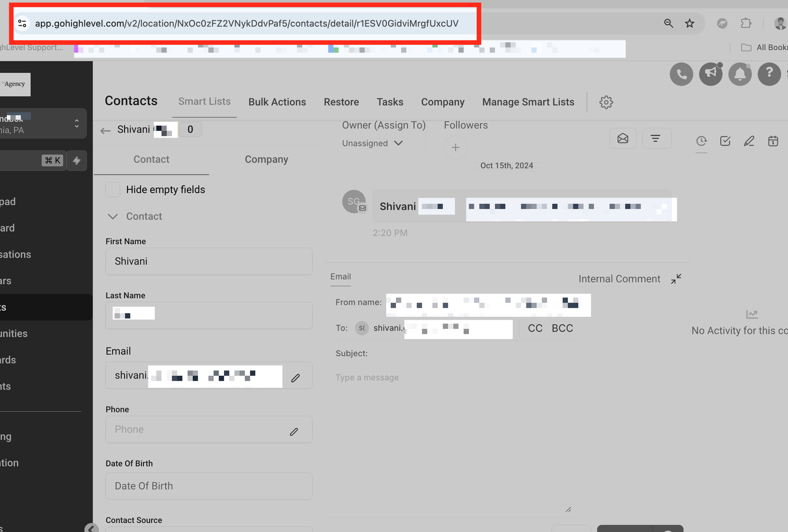Open the megaphone announcements icon
The height and width of the screenshot is (532, 788).
click(x=711, y=74)
